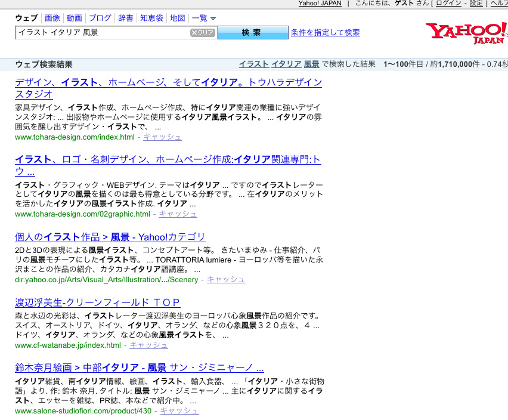Click snippet starting イタリア雑貨、南イタリア情報

point(170,391)
